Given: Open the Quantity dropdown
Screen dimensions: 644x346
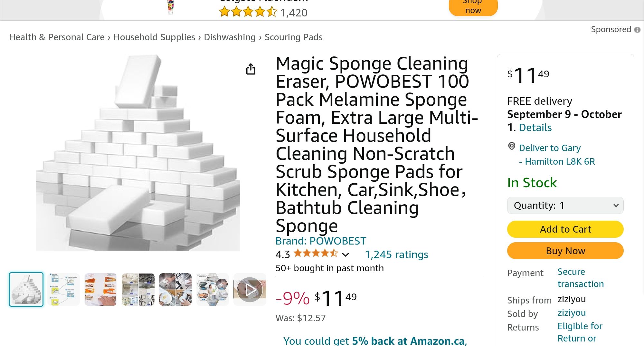Looking at the screenshot, I should 565,206.
